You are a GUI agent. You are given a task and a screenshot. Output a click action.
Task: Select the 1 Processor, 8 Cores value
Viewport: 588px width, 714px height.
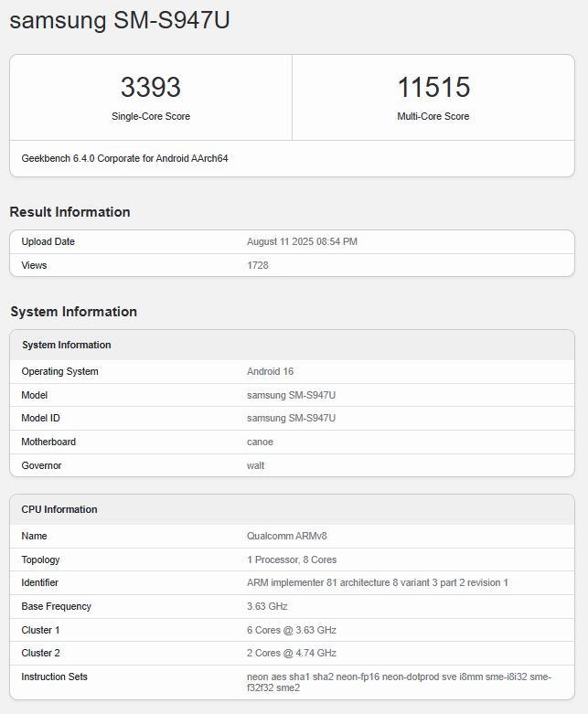click(292, 559)
